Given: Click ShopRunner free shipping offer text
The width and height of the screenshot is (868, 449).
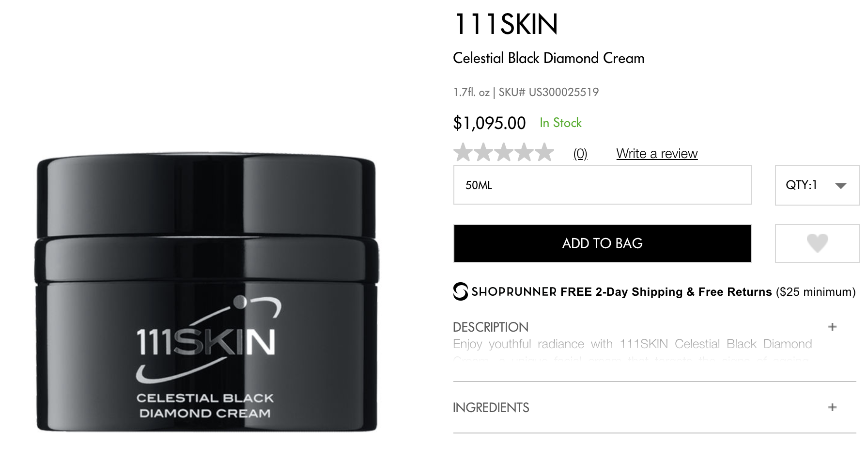Looking at the screenshot, I should 663,292.
